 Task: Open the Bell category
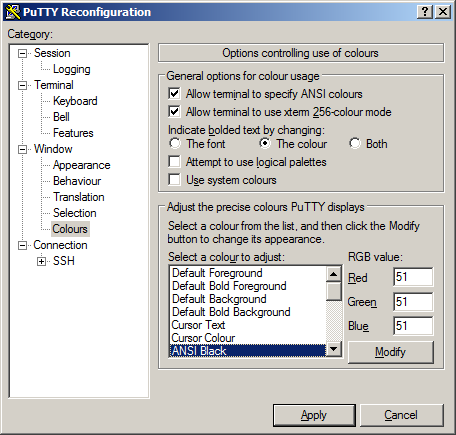pos(61,117)
